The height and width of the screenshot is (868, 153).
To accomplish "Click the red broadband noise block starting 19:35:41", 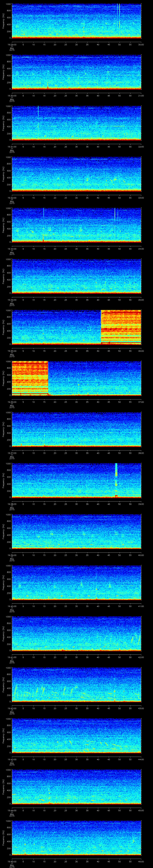I will click(121, 327).
